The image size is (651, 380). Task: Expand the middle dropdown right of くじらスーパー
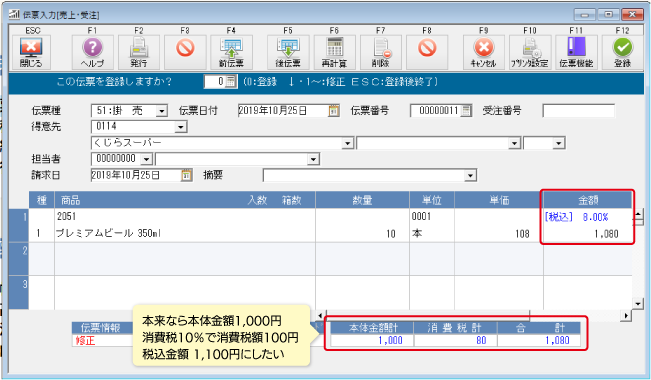(515, 143)
